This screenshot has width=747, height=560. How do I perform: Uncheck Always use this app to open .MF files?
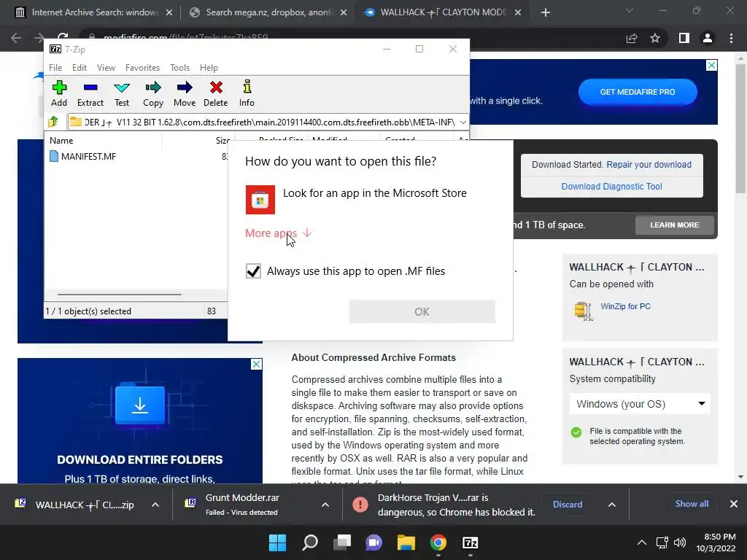click(x=253, y=271)
